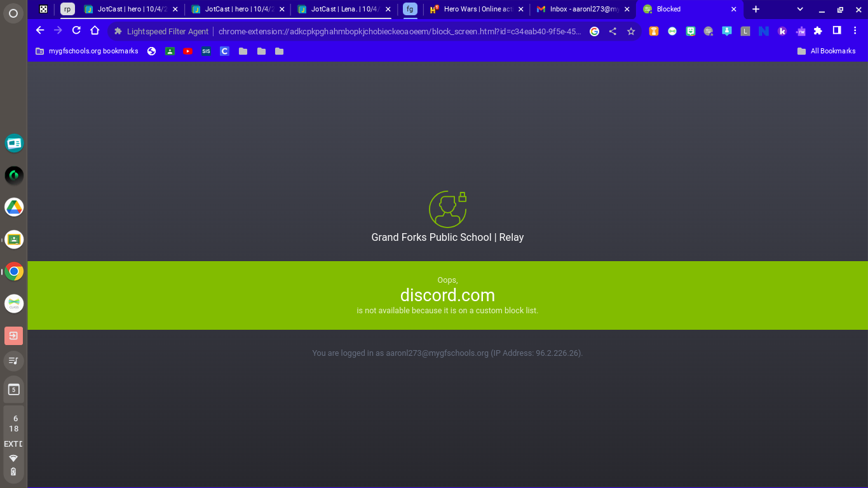Open the dice icon pinned tab

tap(43, 9)
